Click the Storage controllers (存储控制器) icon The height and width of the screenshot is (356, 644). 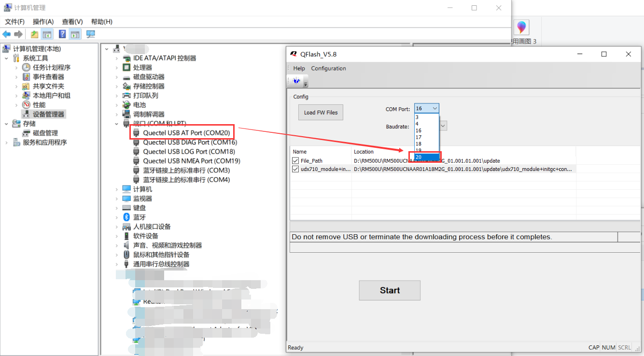tap(126, 86)
